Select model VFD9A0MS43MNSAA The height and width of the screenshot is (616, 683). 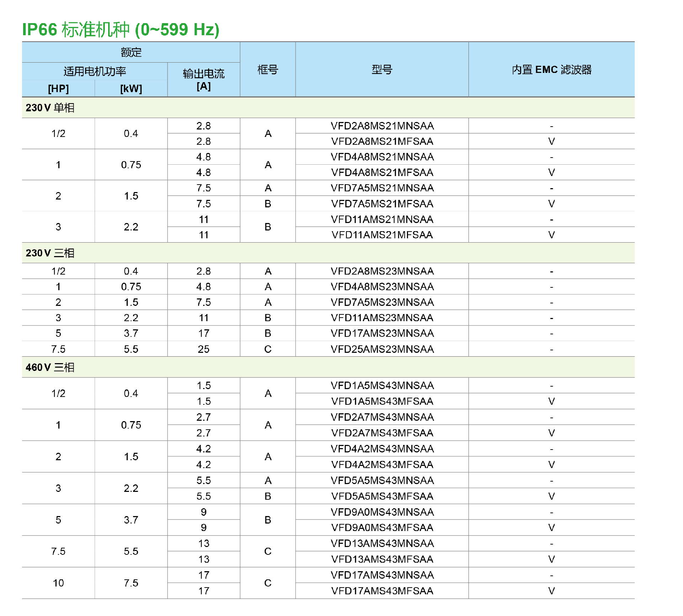tap(382, 512)
